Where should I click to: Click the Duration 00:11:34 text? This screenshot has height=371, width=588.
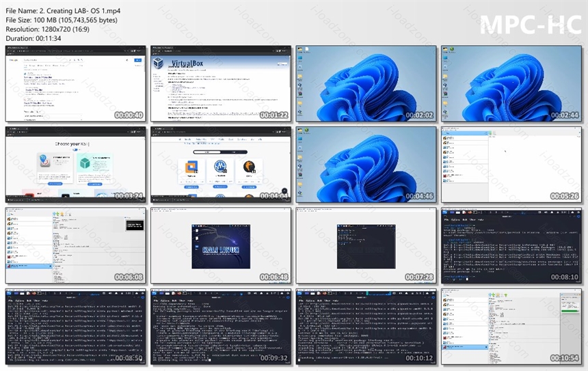[34, 38]
